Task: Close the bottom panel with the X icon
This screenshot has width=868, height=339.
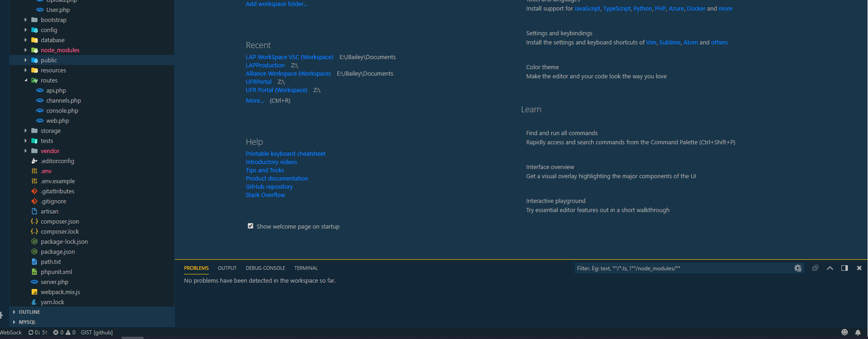Action: click(x=859, y=268)
